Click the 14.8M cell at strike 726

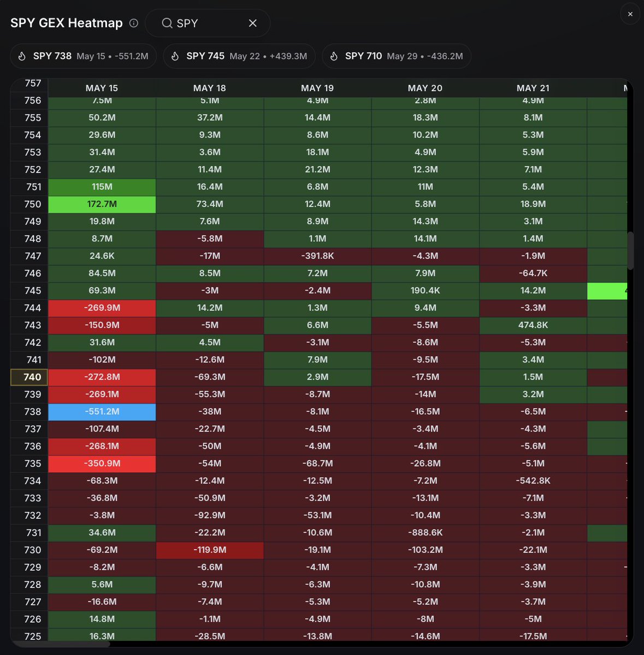tap(102, 619)
